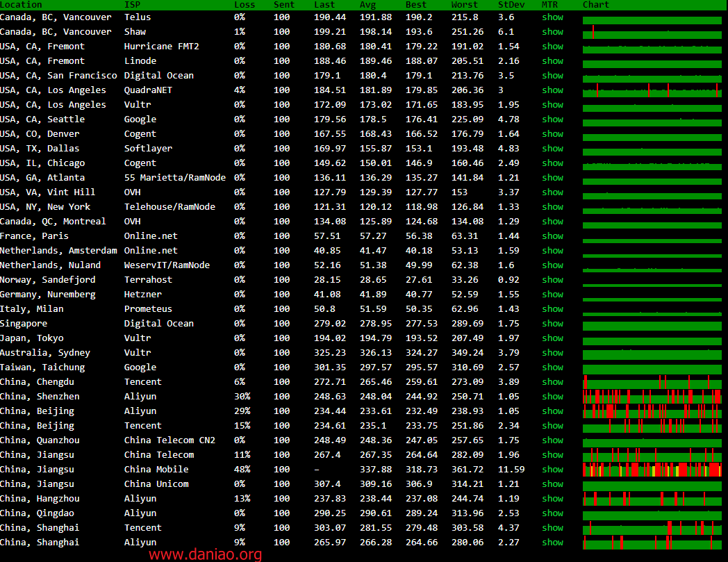Show MTR for Vultr Los Angeles
The width and height of the screenshot is (728, 562).
pyautogui.click(x=552, y=104)
